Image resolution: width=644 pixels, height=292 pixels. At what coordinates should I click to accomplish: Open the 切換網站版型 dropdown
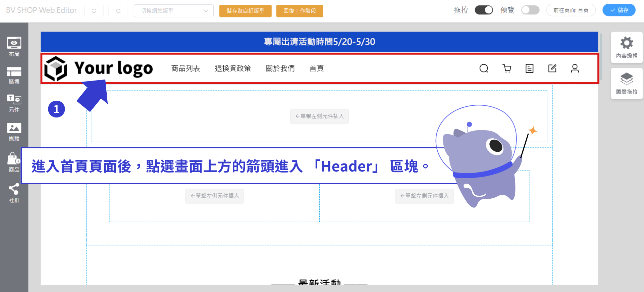pyautogui.click(x=174, y=11)
